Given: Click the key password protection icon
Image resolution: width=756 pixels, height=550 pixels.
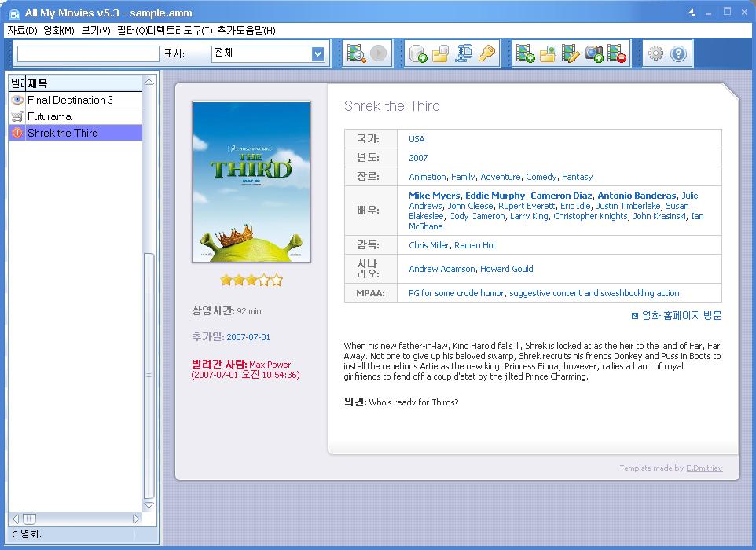Looking at the screenshot, I should [486, 53].
